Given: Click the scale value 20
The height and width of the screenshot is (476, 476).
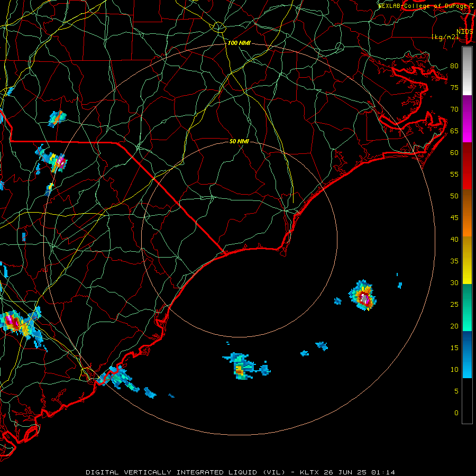Looking at the screenshot, I should point(454,326).
